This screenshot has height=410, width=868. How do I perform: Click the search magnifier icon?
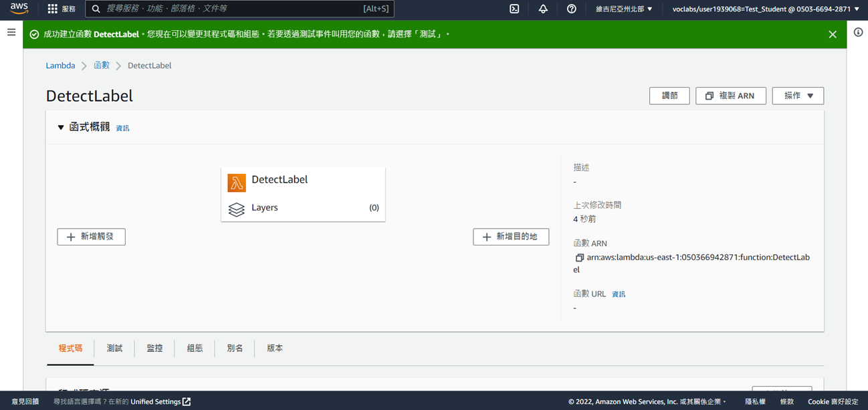click(x=96, y=9)
